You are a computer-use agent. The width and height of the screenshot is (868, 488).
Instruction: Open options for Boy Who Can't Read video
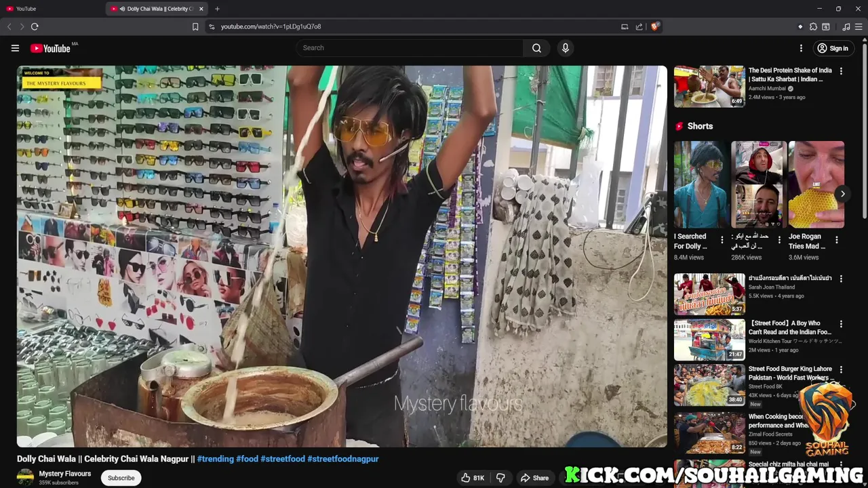[x=841, y=324]
